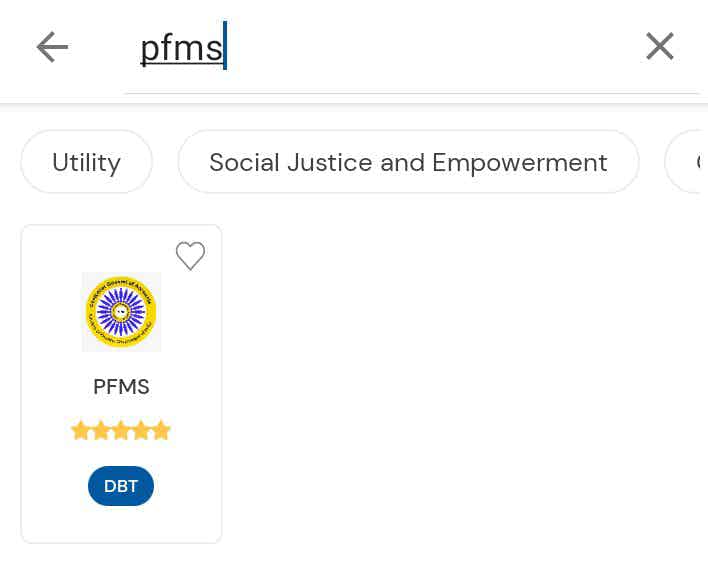
Task: Filter by Social Justice and Empowerment
Action: tap(408, 162)
